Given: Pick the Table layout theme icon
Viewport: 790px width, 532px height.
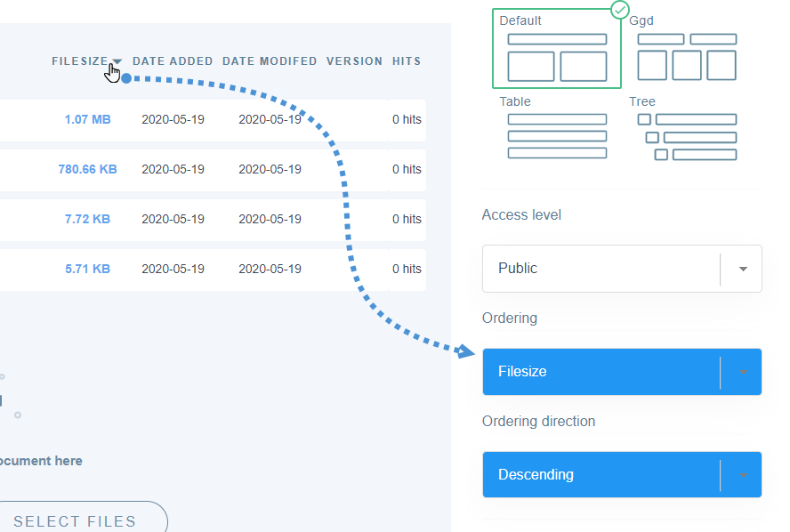Looking at the screenshot, I should 557,136.
